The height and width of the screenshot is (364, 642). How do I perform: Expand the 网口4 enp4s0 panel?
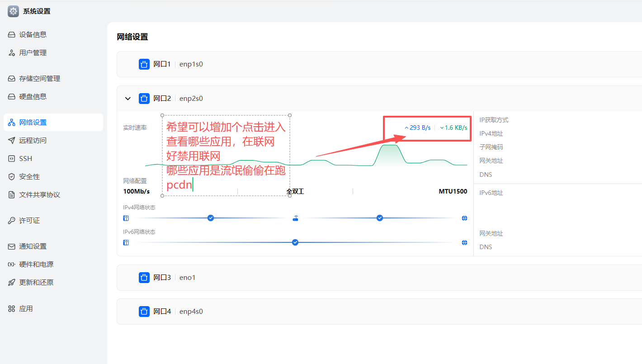[x=379, y=312]
